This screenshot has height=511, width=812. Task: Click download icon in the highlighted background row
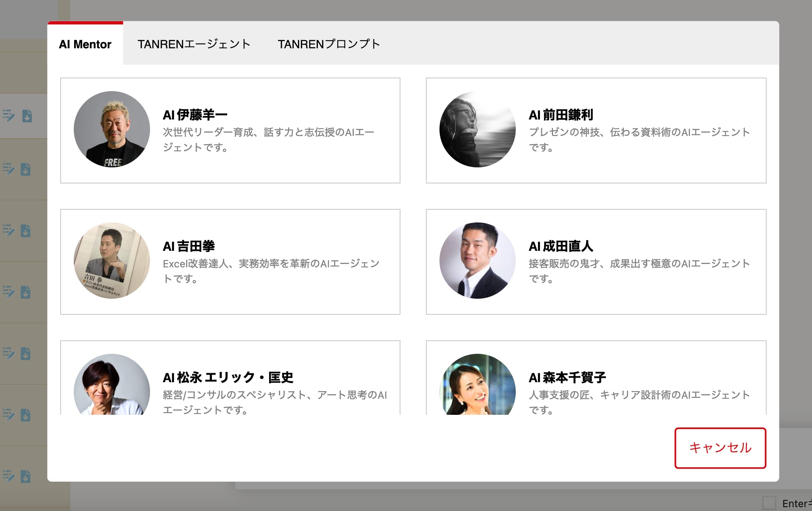(27, 116)
